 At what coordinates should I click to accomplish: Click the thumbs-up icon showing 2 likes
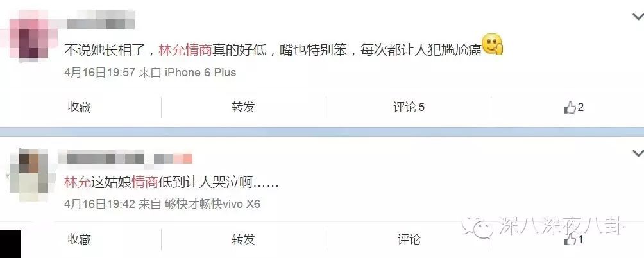(574, 108)
